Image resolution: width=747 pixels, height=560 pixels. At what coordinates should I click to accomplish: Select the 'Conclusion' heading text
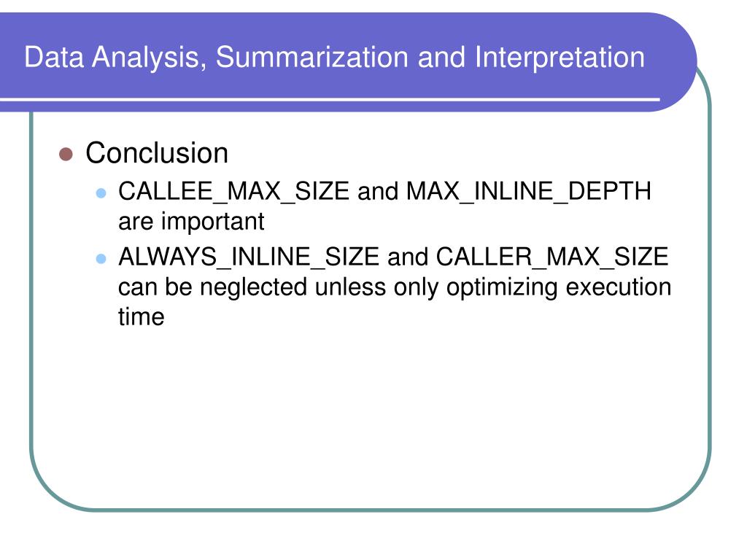157,153
